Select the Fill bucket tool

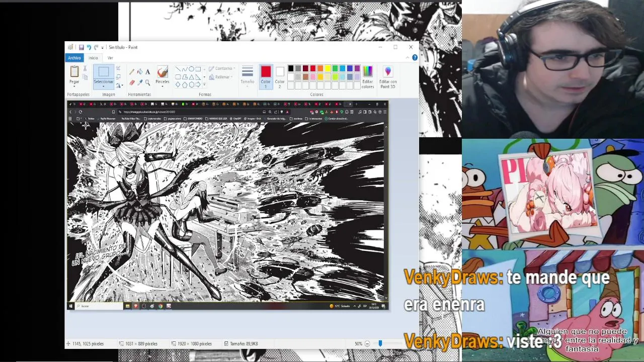pyautogui.click(x=140, y=72)
